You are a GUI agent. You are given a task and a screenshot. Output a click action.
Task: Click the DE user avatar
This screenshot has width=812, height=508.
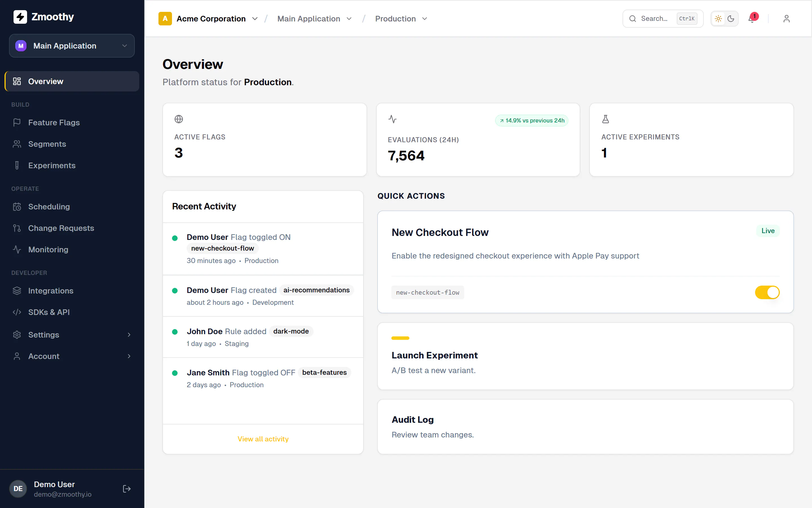[18, 489]
